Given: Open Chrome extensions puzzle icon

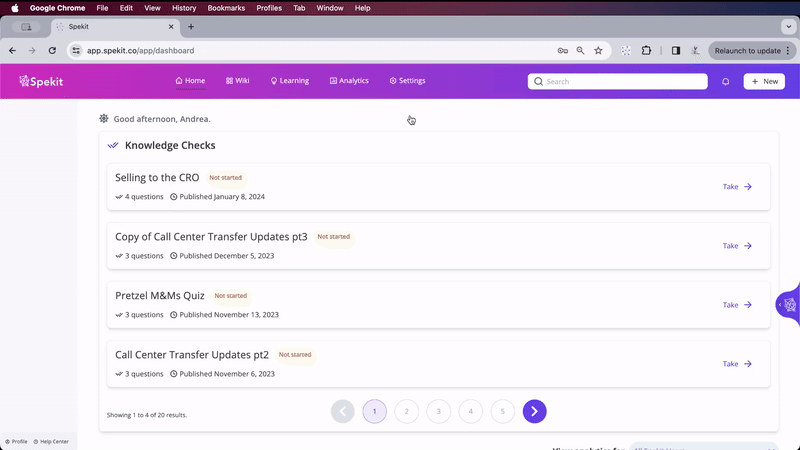Looking at the screenshot, I should tap(647, 50).
